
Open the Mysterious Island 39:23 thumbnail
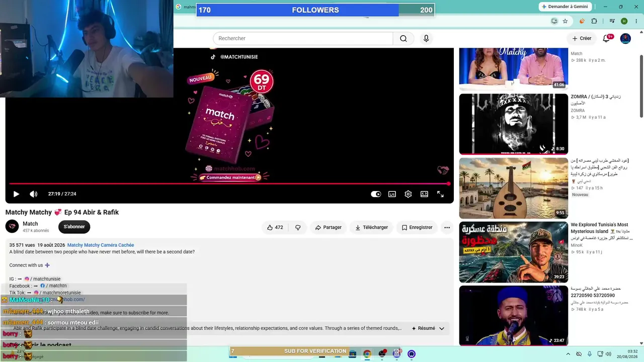pos(513,252)
